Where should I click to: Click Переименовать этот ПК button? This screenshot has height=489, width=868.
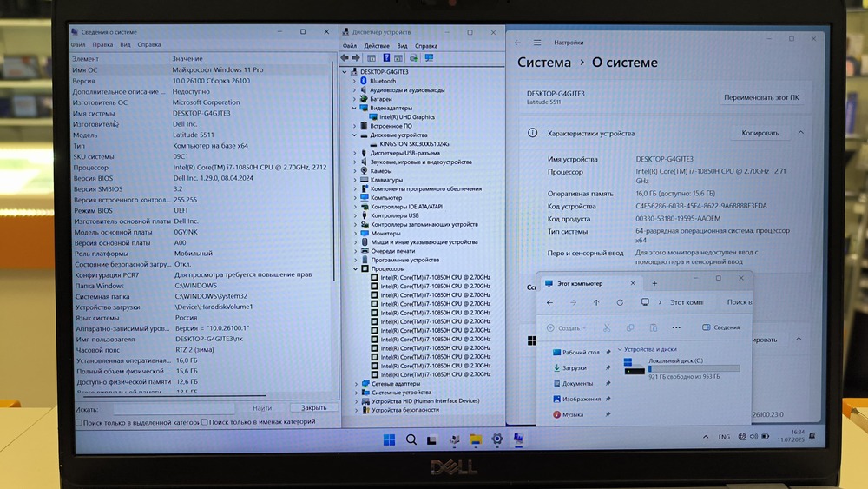click(762, 97)
